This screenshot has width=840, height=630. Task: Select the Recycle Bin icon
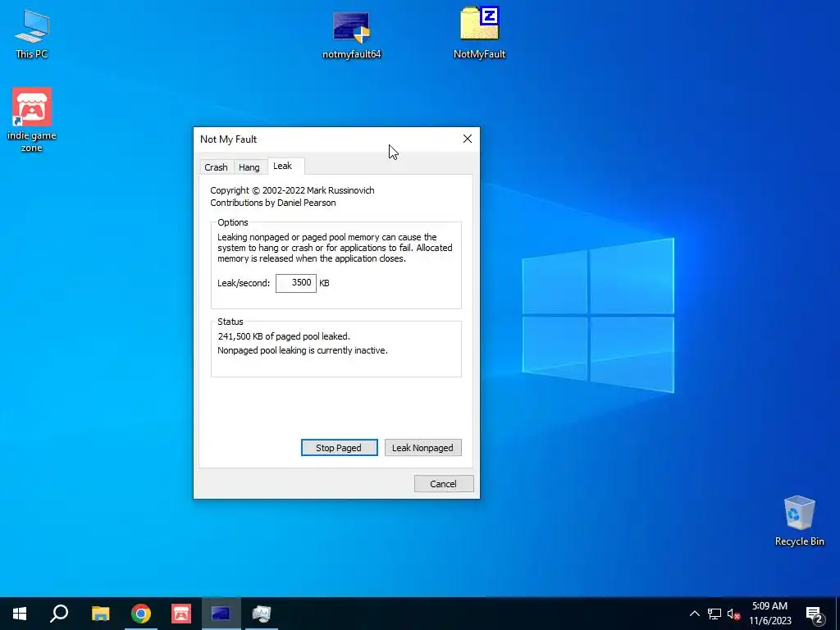799,521
